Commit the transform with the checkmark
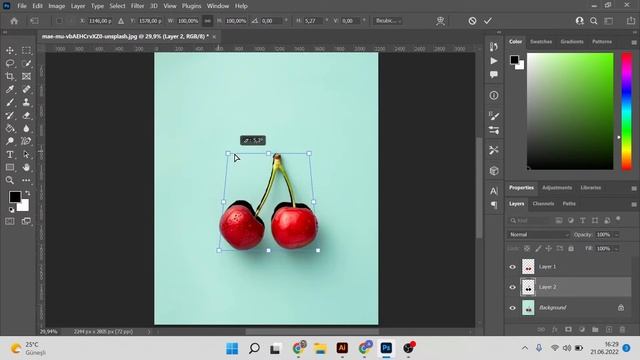640x360 pixels. pos(488,21)
